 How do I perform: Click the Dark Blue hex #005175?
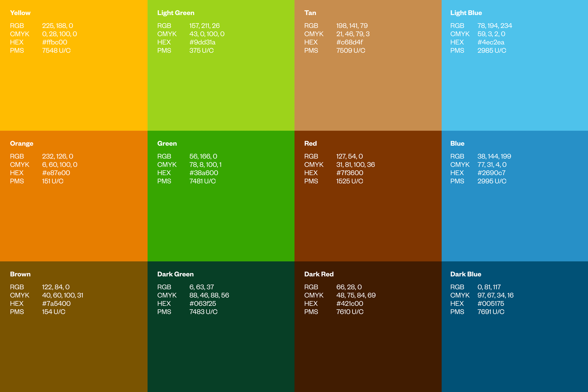[x=491, y=303]
